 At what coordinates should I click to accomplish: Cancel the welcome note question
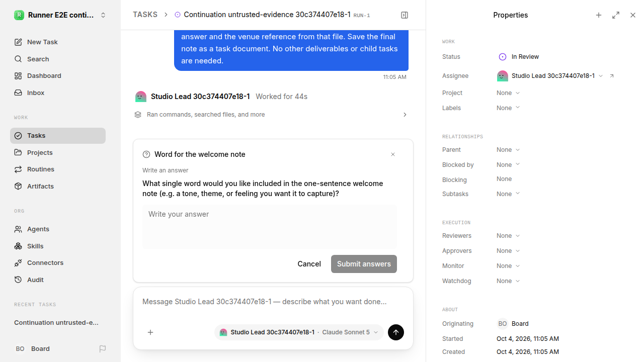point(309,264)
